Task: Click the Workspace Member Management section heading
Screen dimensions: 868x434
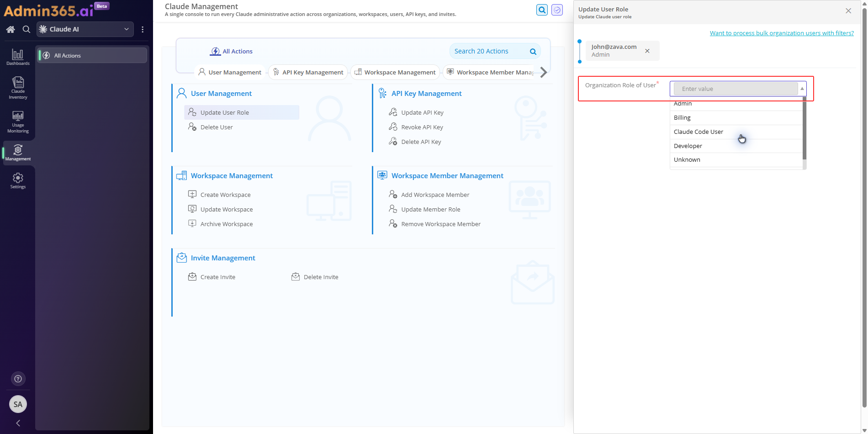Action: [447, 175]
